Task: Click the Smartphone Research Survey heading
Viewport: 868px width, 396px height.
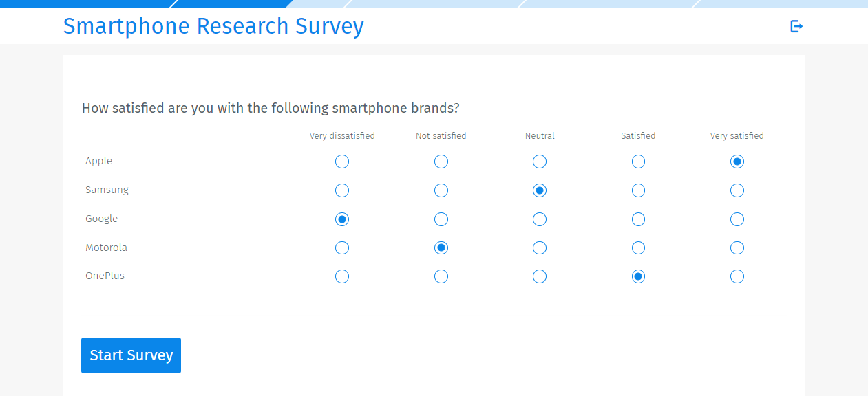Action: [x=213, y=26]
